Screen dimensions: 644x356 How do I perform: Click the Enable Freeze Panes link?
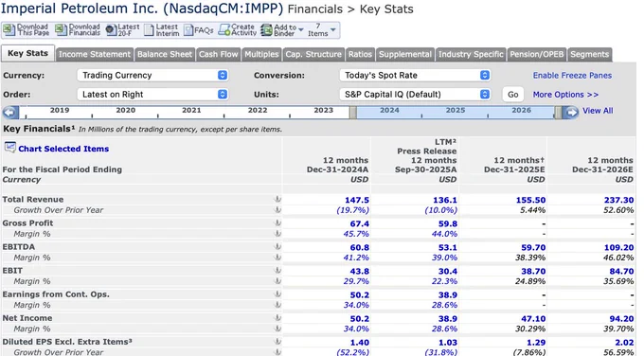coord(572,75)
